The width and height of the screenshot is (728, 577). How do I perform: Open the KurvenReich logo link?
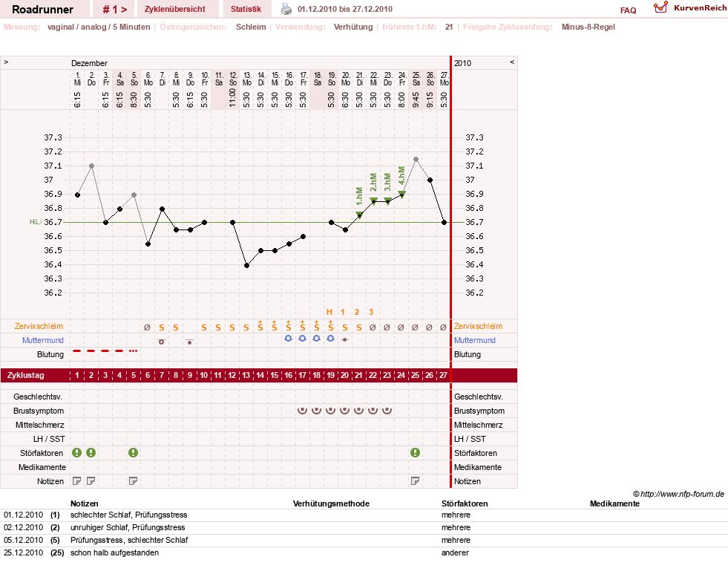690,8
